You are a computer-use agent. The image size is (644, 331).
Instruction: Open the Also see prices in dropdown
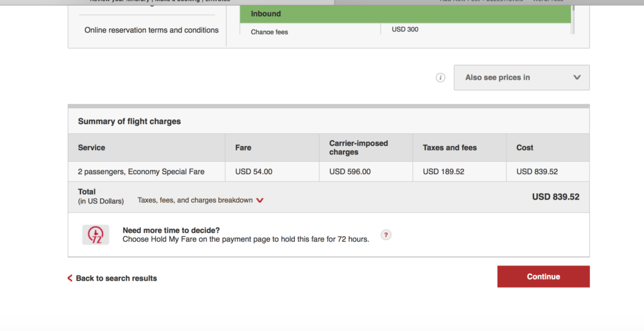(x=521, y=77)
